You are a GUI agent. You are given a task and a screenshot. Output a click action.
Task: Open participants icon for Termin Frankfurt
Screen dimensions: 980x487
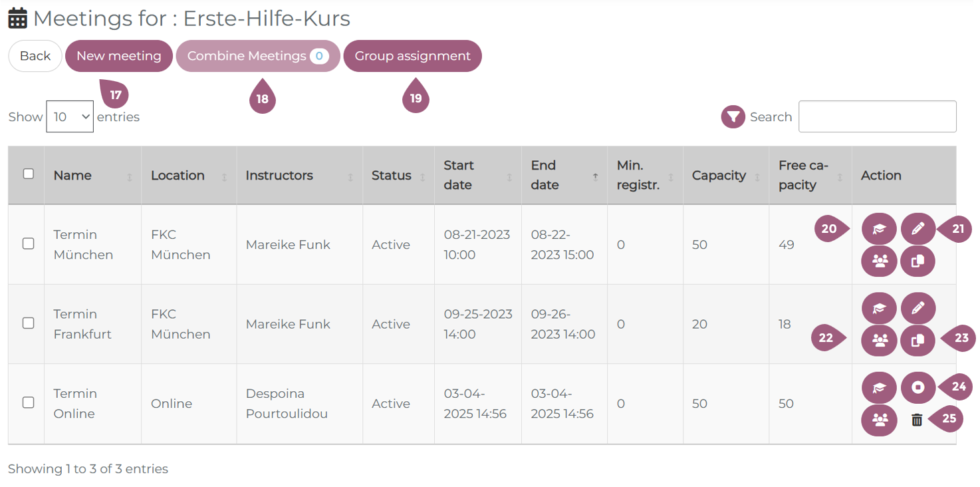pos(879,341)
